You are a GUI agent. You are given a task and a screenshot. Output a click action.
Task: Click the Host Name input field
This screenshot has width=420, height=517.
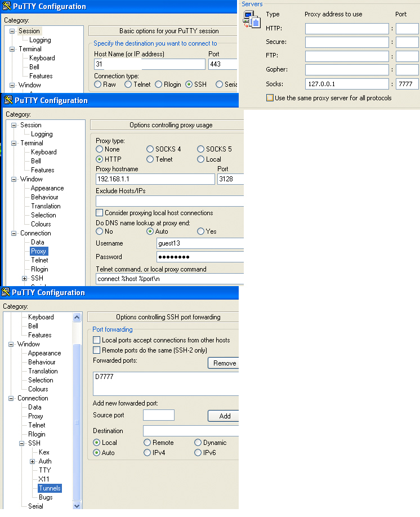pyautogui.click(x=150, y=64)
